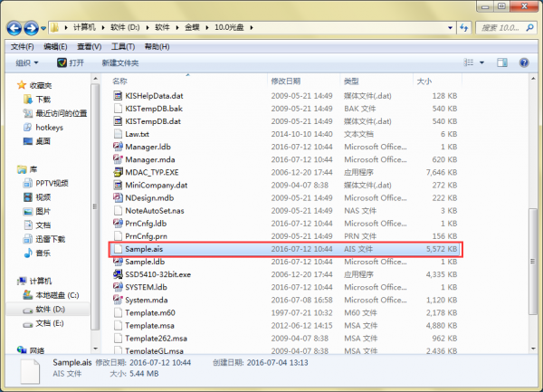Select the Law.txt file icon
This screenshot has width=543, height=392.
[x=117, y=133]
